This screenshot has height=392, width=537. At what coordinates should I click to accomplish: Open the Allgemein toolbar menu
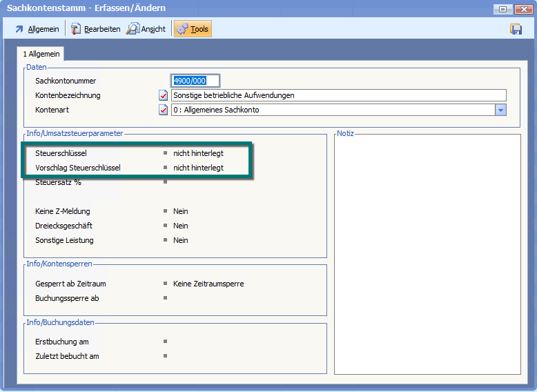[38, 29]
